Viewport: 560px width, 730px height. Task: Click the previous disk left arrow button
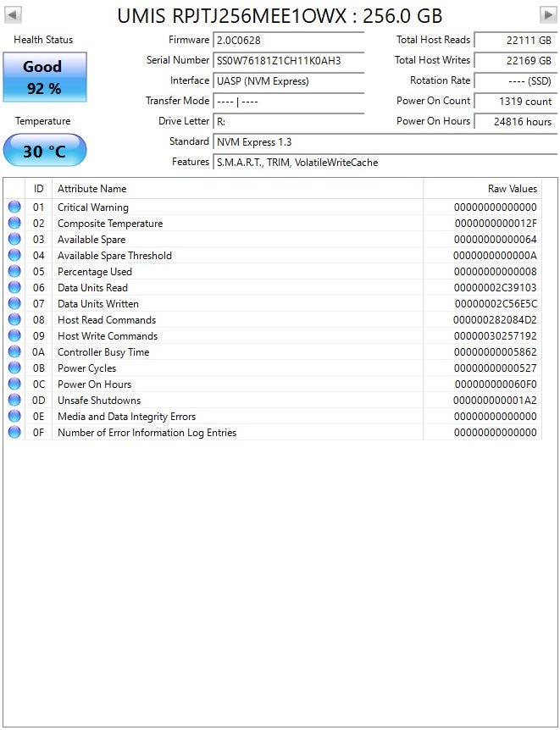(x=13, y=14)
